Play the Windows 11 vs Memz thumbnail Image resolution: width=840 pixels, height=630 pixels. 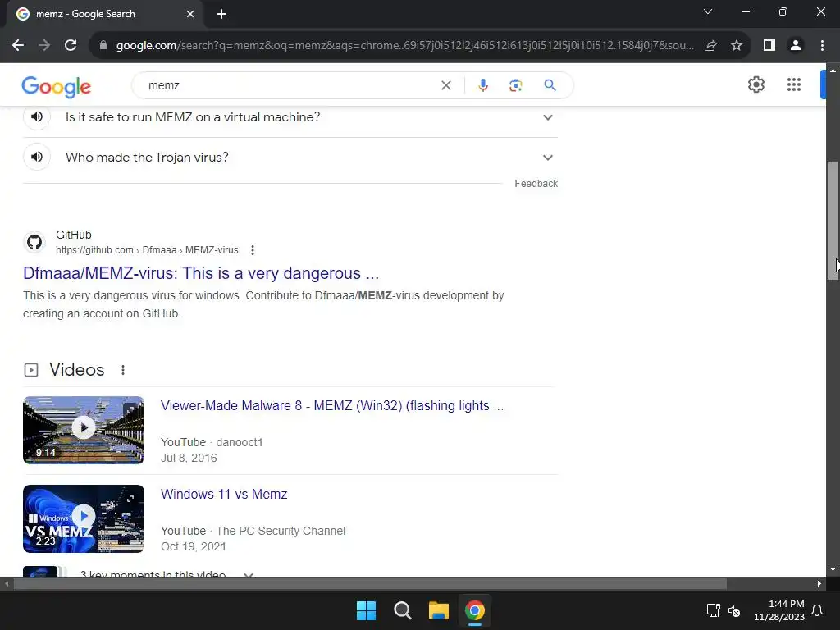click(x=84, y=518)
